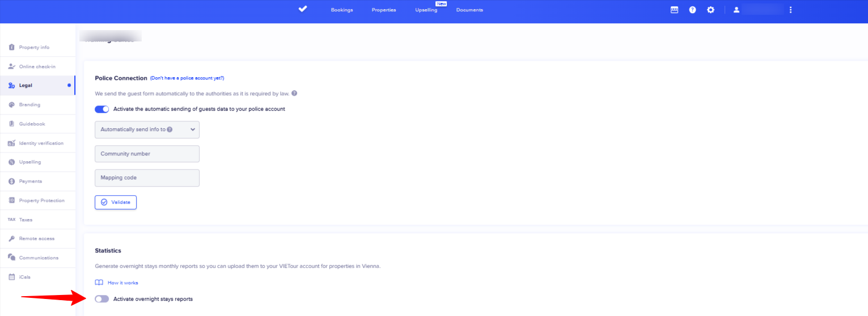Click the user profile icon
Screen dimensions: 868x316
[x=736, y=10]
